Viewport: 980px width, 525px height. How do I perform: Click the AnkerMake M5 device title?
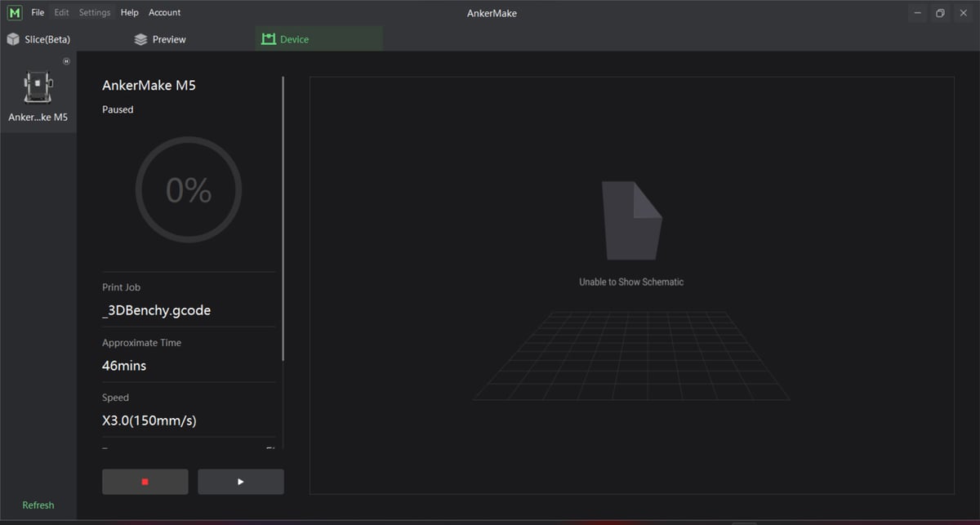pyautogui.click(x=149, y=86)
